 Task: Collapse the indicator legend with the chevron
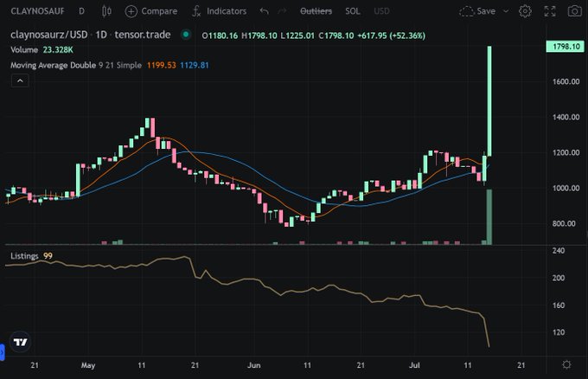(x=20, y=80)
